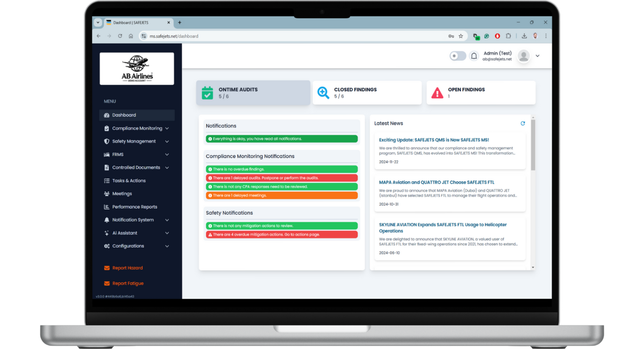The height and width of the screenshot is (349, 644).
Task: Open the browser tab search dropdown
Action: [98, 23]
